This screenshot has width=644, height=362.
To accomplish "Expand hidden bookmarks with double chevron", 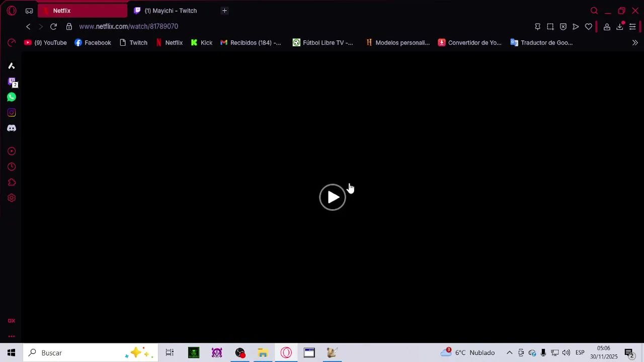I will (x=635, y=43).
